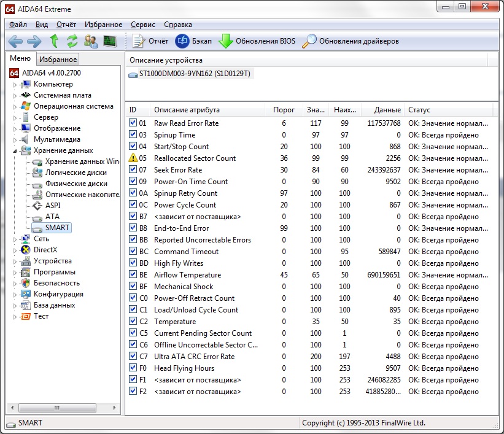The image size is (504, 434).
Task: Expand the Компьютер tree node
Action: [15, 85]
